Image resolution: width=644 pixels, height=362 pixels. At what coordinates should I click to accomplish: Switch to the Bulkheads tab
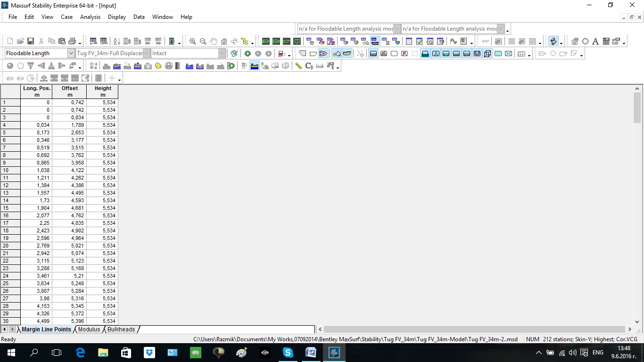point(121,329)
